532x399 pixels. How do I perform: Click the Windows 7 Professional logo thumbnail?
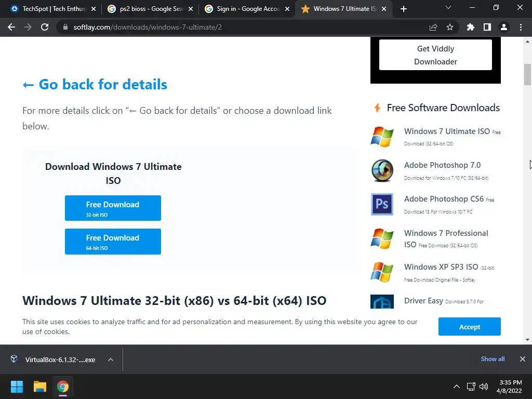click(x=382, y=238)
